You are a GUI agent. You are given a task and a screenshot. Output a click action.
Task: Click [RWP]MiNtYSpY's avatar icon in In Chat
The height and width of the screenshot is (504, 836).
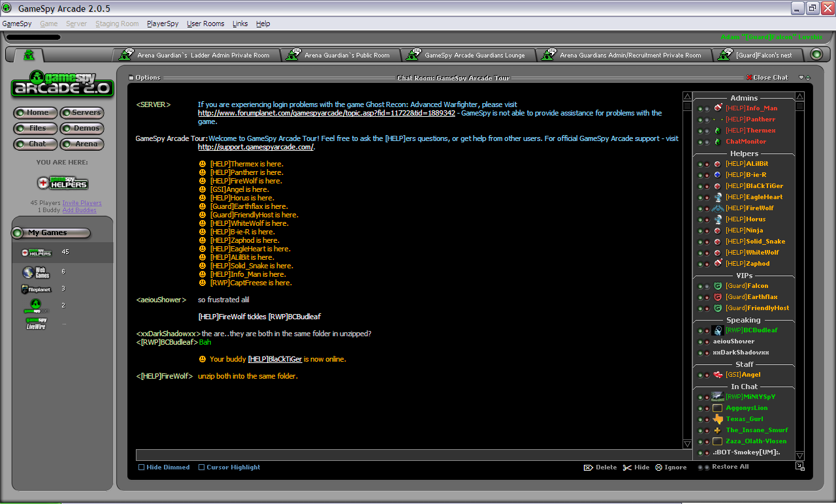tap(718, 397)
